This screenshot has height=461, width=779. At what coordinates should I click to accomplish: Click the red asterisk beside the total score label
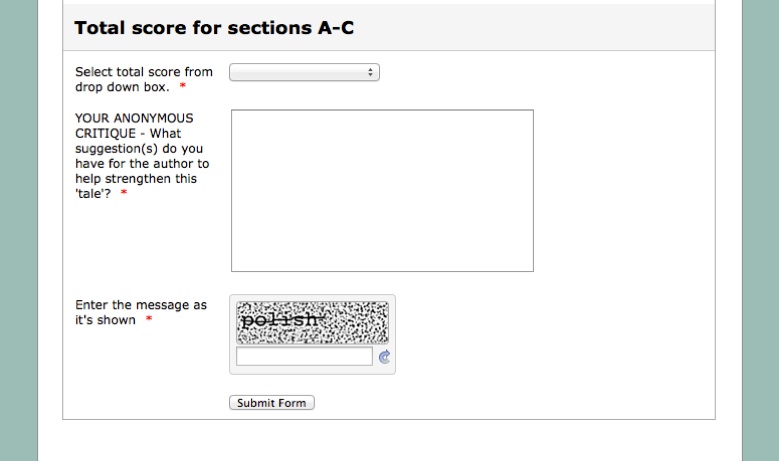point(183,87)
